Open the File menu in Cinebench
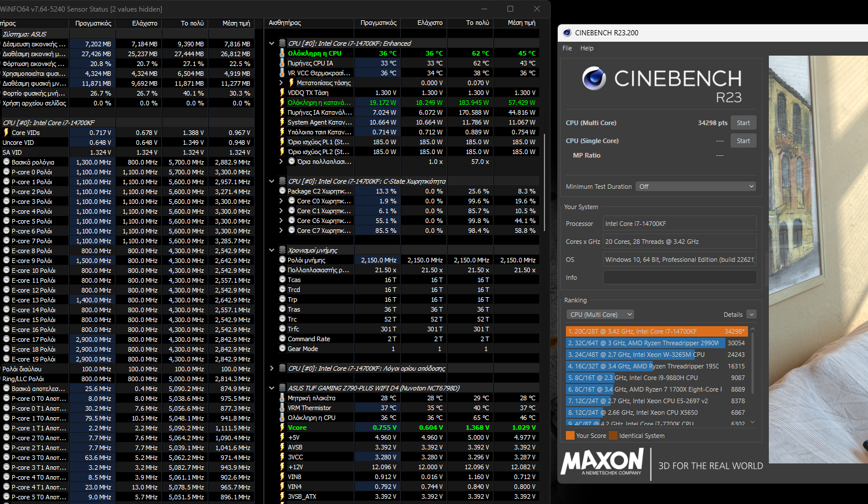The width and height of the screenshot is (868, 504). click(567, 48)
